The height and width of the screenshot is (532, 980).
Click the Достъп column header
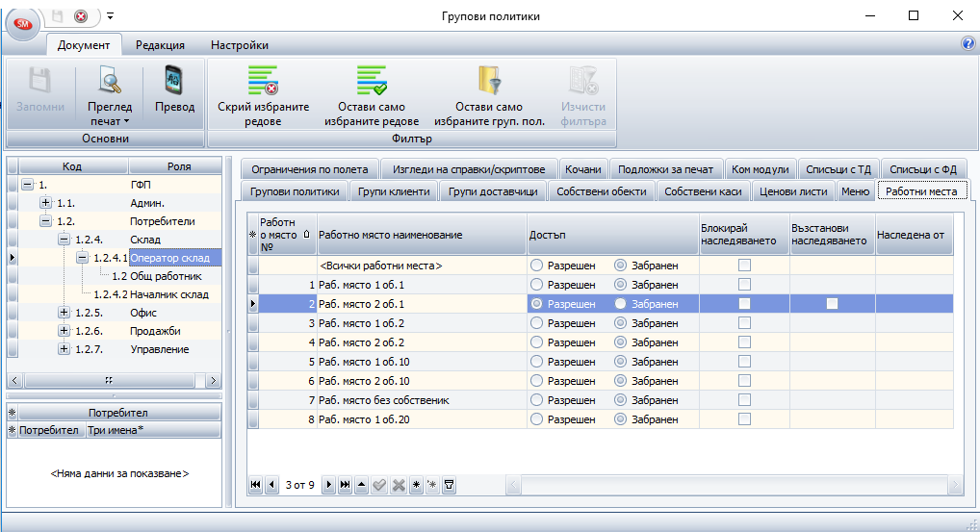[x=612, y=235]
